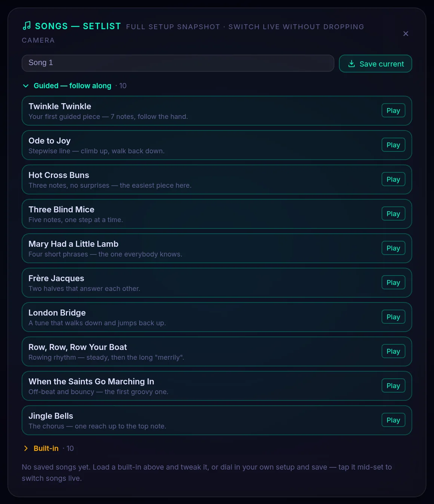This screenshot has height=504, width=434.
Task: Play When the Saints Go Marching In
Action: click(x=393, y=386)
